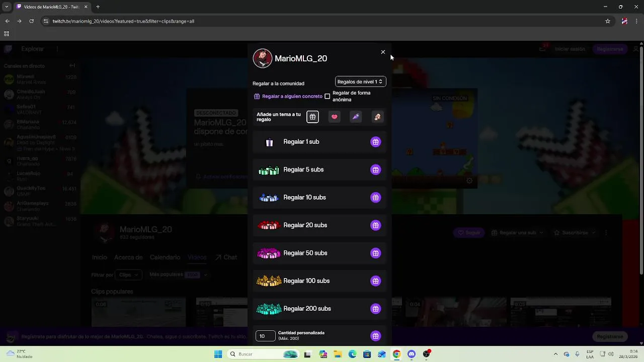644x362 pixels.
Task: Close the MarioMLG_20 gift sub dialog
Action: [x=383, y=52]
